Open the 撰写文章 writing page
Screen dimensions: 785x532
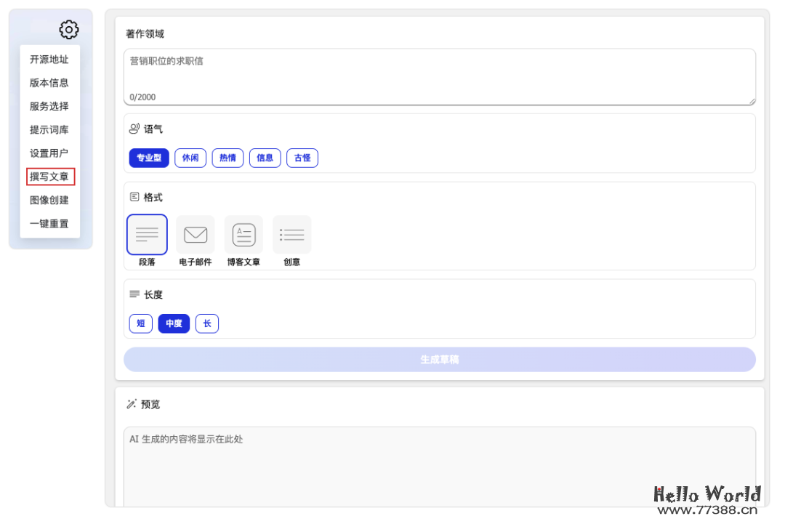tap(49, 176)
